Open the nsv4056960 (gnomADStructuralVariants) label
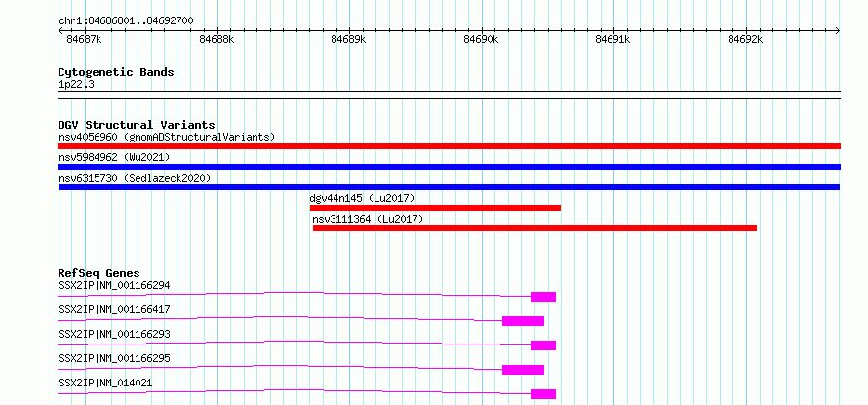 pos(167,137)
